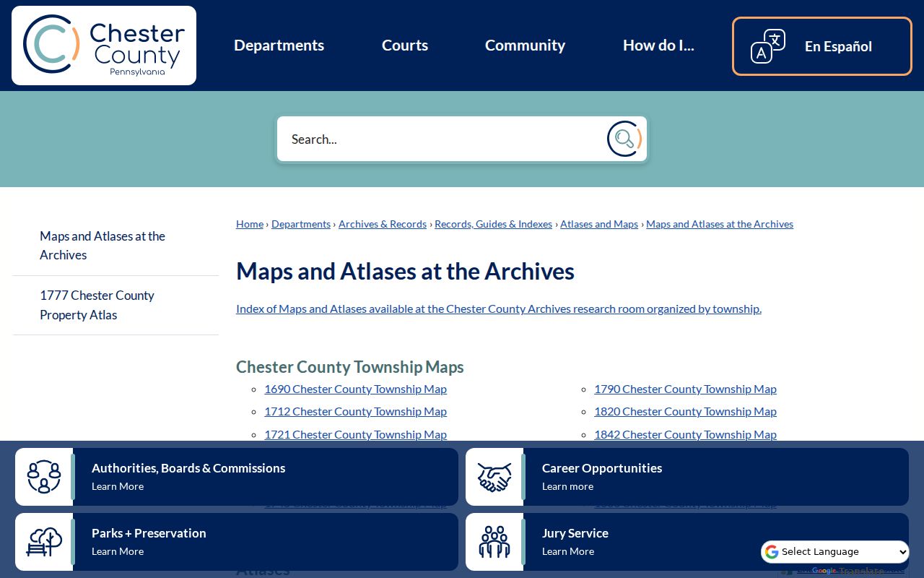Open the Departments menu
The height and width of the screenshot is (578, 924).
tap(279, 46)
